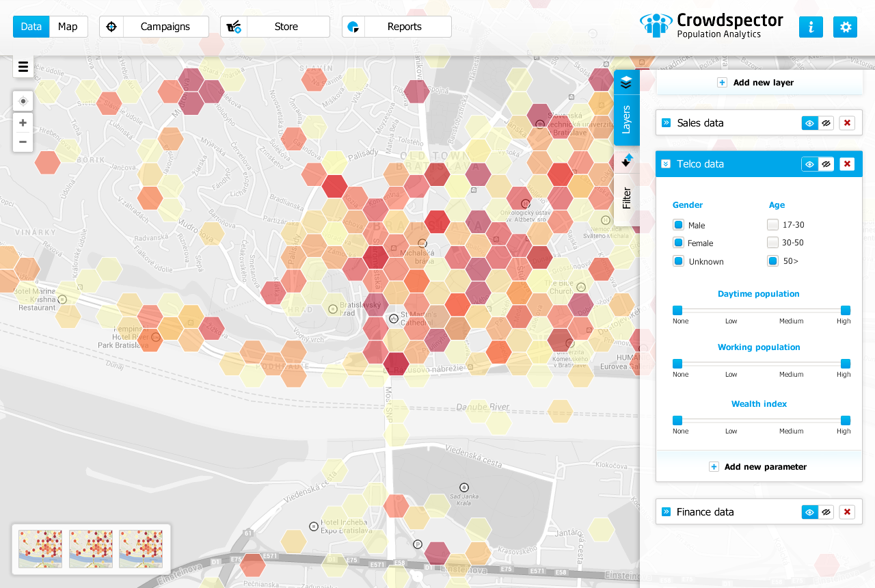Zoom out on the map
Viewport: 875px width, 588px height.
(23, 142)
